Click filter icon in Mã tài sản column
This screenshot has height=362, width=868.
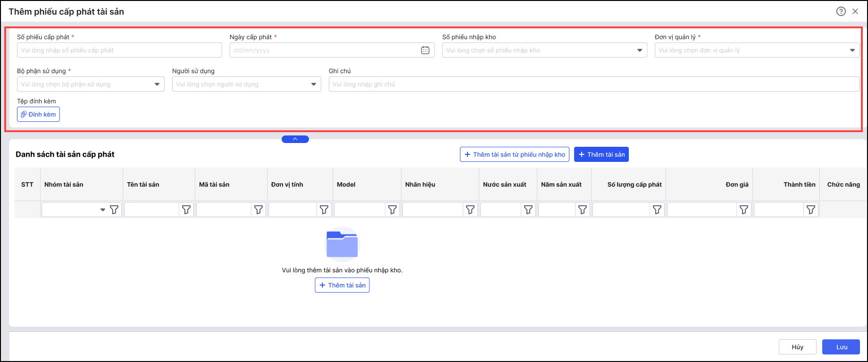pos(259,210)
